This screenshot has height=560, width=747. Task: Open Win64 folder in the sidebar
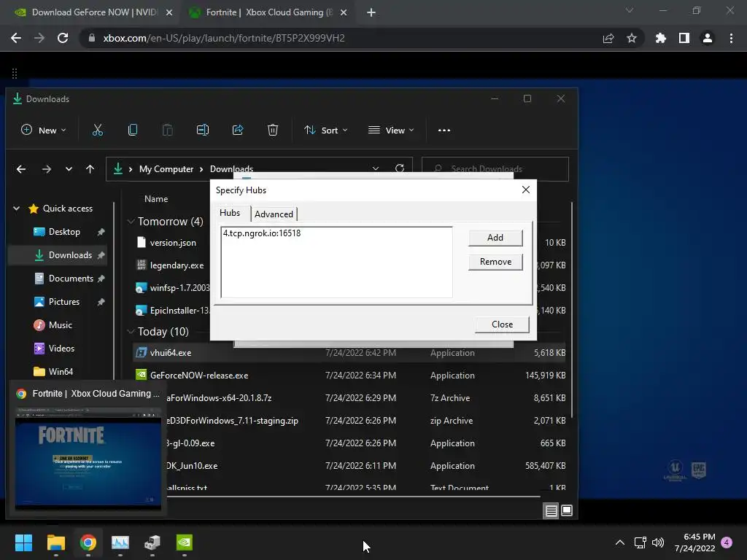(61, 372)
